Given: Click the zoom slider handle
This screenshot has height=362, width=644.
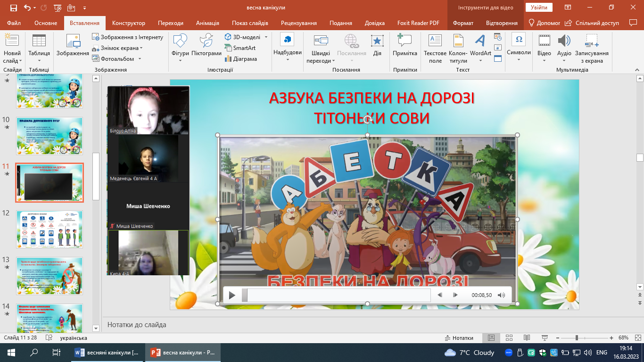Looking at the screenshot, I should point(577,338).
